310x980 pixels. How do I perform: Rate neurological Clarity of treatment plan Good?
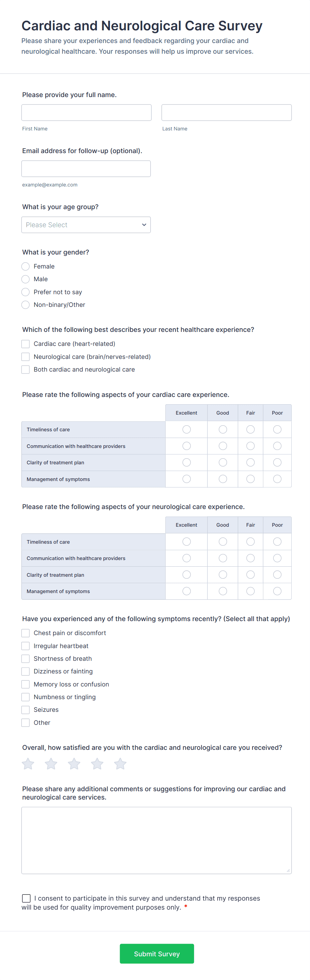pyautogui.click(x=223, y=574)
